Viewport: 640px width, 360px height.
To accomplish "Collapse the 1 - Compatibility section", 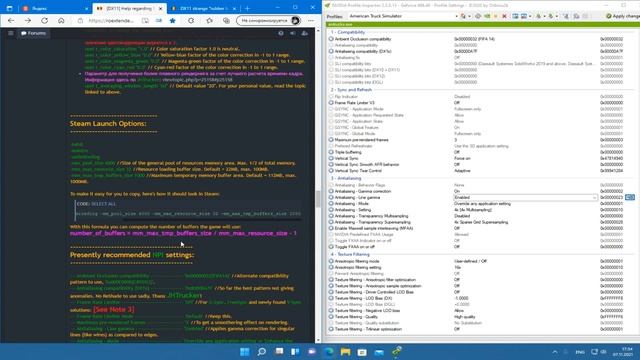I will 348,32.
